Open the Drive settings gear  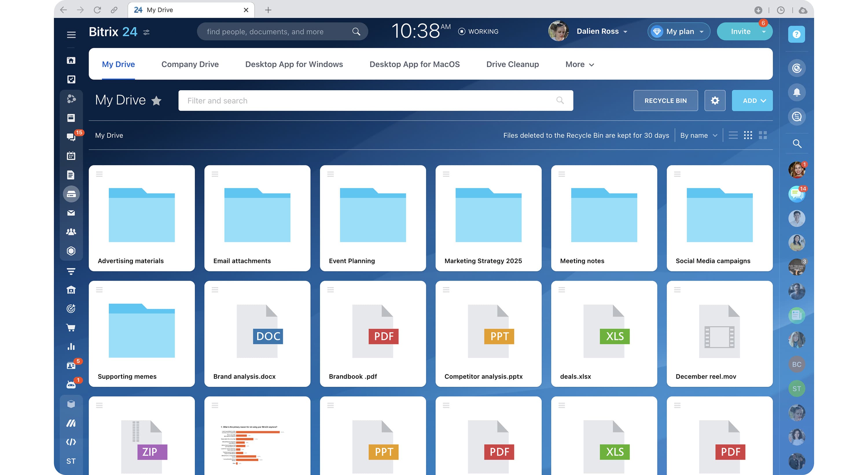[715, 100]
